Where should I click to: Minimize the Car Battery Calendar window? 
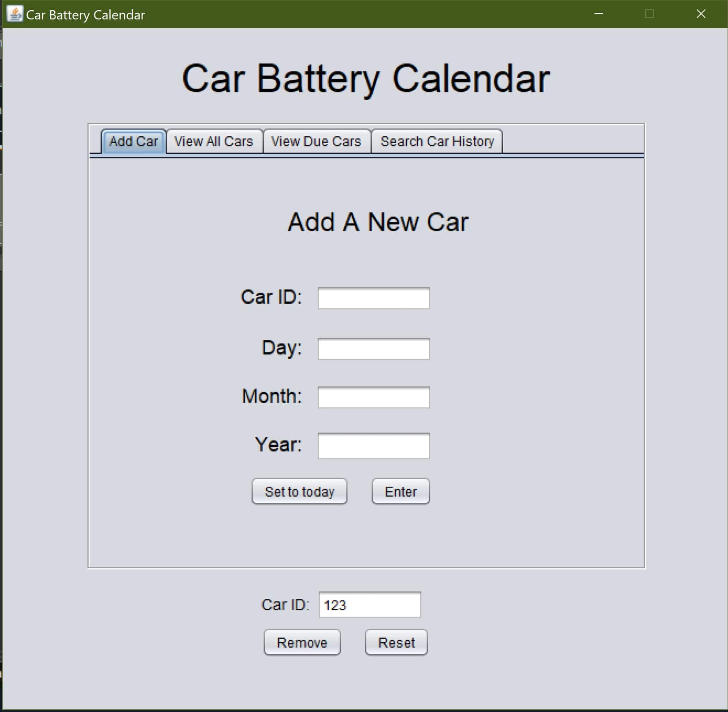[x=598, y=14]
